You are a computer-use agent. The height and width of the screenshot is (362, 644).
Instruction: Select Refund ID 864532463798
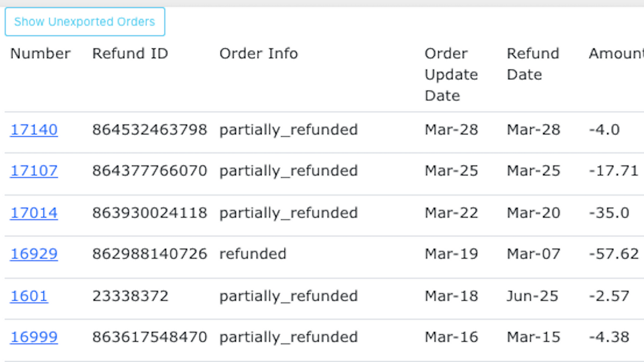tap(149, 130)
